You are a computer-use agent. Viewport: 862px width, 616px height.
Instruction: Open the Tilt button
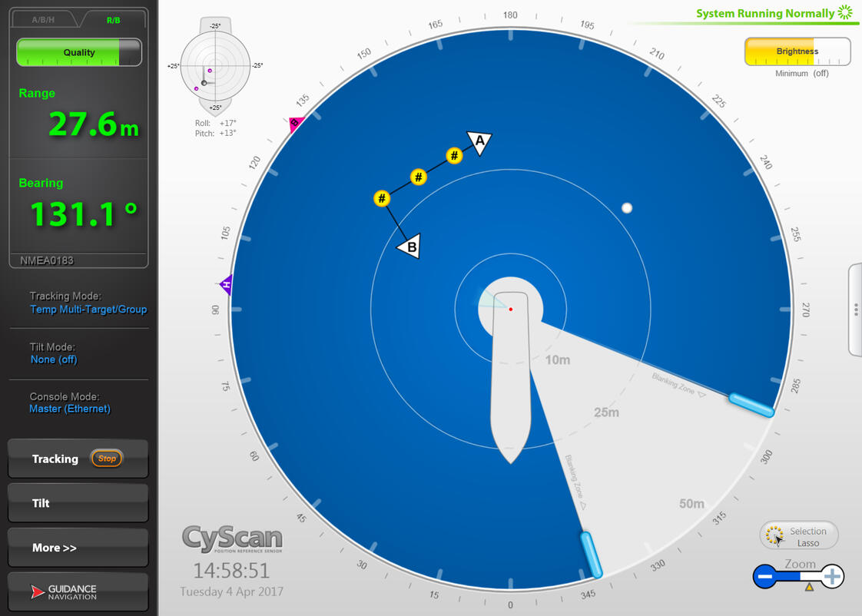coord(78,503)
